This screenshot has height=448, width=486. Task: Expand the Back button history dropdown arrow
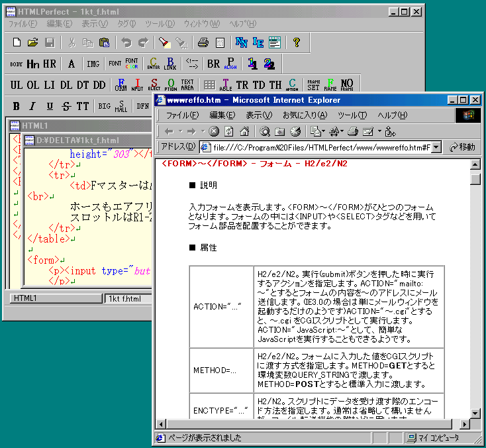pos(180,131)
